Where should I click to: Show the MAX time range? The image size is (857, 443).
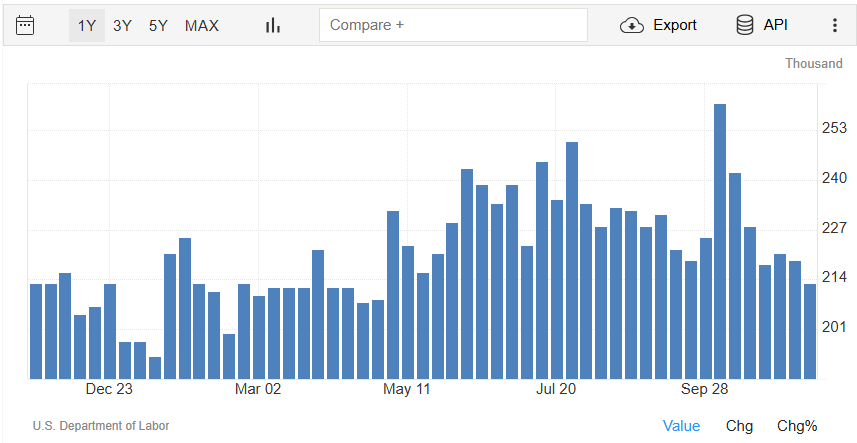click(202, 26)
